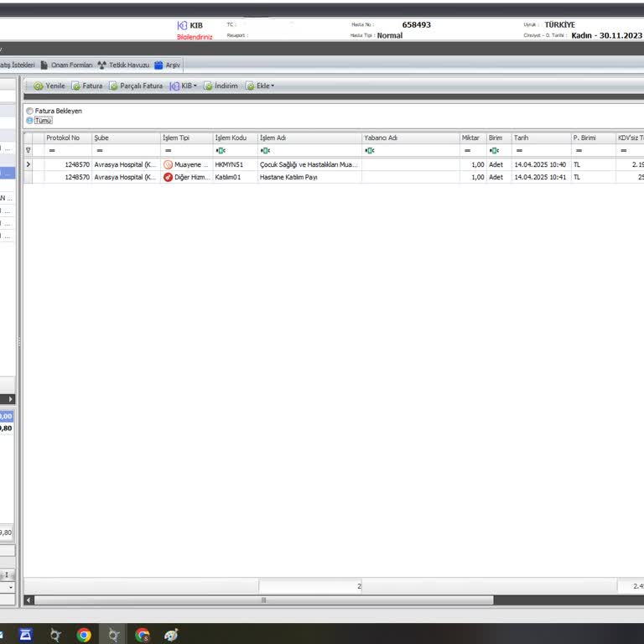This screenshot has height=644, width=644.
Task: Click the filter funnel icon in grid
Action: [29, 150]
